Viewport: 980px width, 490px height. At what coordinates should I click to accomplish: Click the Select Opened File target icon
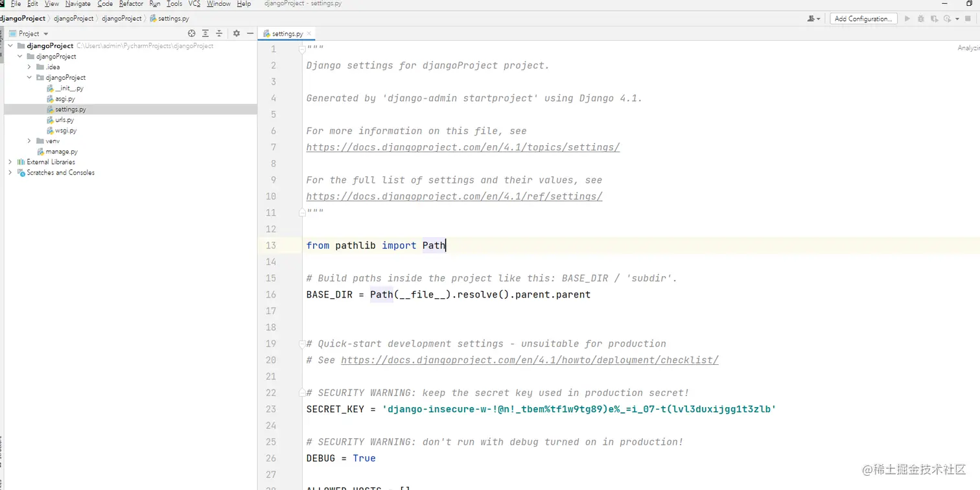click(x=191, y=33)
